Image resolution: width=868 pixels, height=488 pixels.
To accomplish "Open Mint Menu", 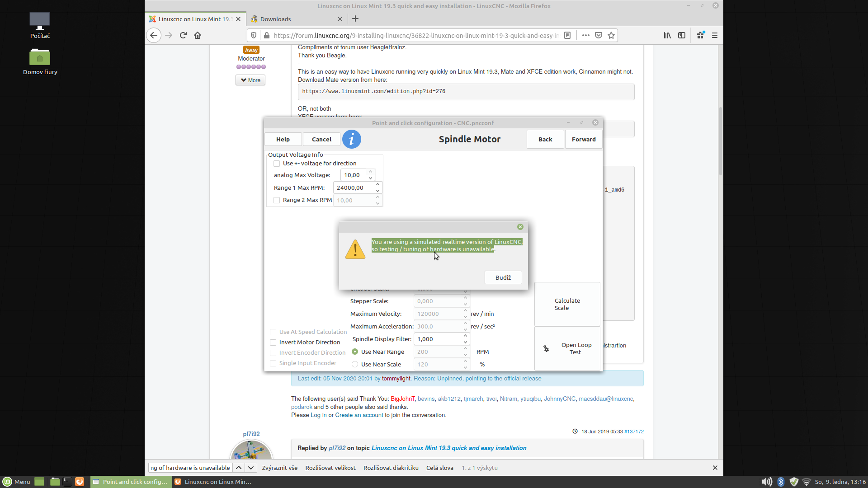I will (x=16, y=482).
